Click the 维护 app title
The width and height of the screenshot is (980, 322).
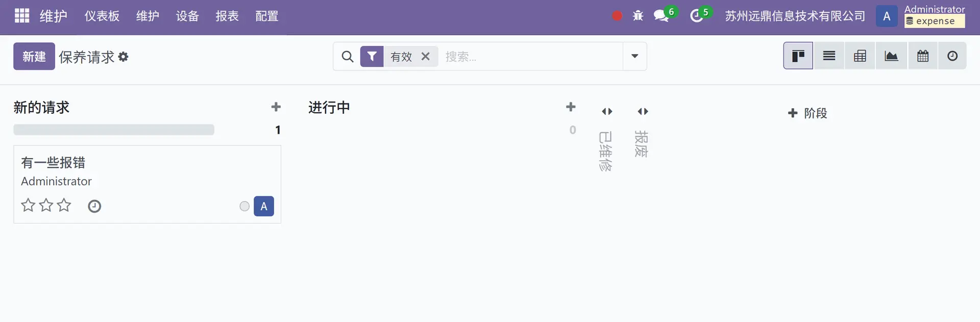click(x=54, y=16)
